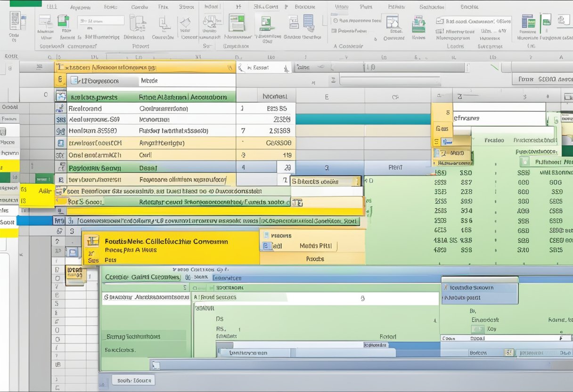Click the Bodty Edours button

pyautogui.click(x=134, y=380)
